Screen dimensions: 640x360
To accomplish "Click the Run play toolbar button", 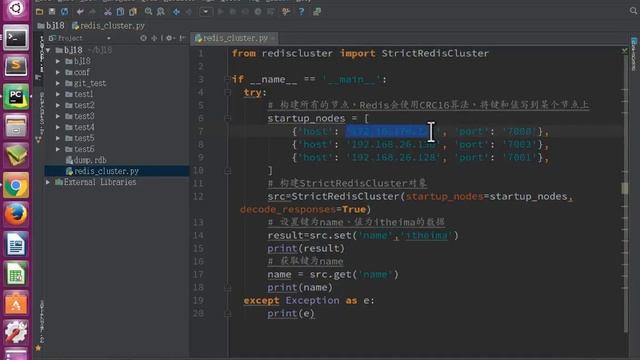I will pyautogui.click(x=220, y=12).
